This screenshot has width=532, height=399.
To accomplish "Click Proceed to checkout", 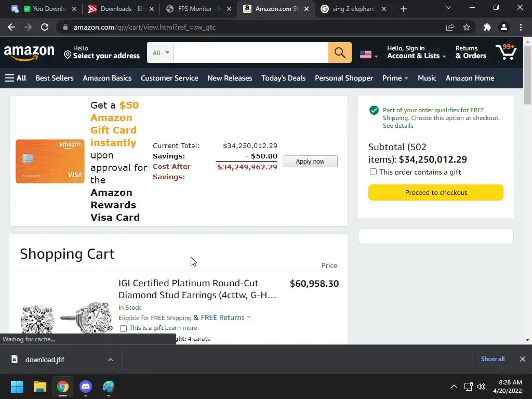I will click(436, 192).
